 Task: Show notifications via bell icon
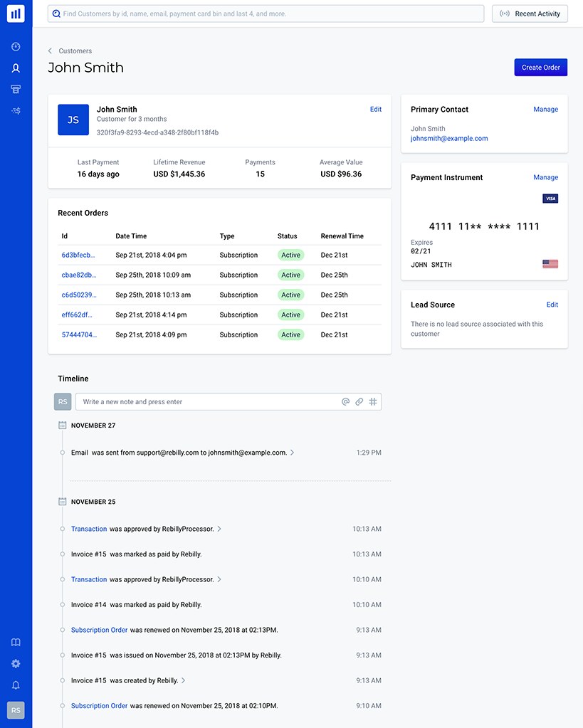tap(16, 685)
